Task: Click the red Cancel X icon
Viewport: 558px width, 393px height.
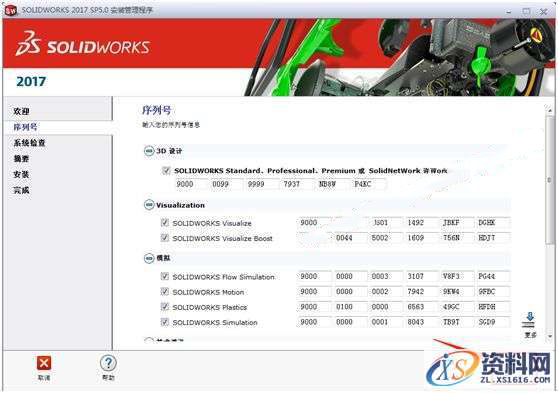Action: (x=44, y=363)
